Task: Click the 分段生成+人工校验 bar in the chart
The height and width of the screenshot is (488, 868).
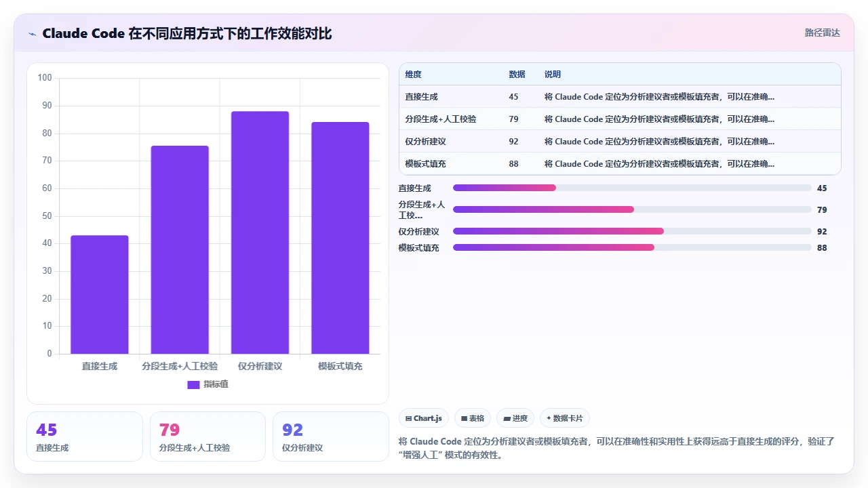Action: [x=180, y=249]
